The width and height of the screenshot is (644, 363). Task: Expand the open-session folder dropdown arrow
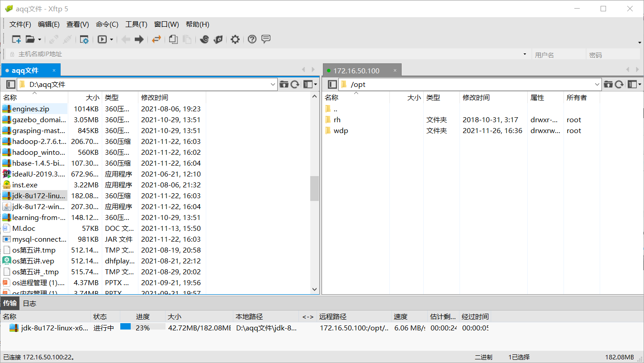pyautogui.click(x=40, y=39)
